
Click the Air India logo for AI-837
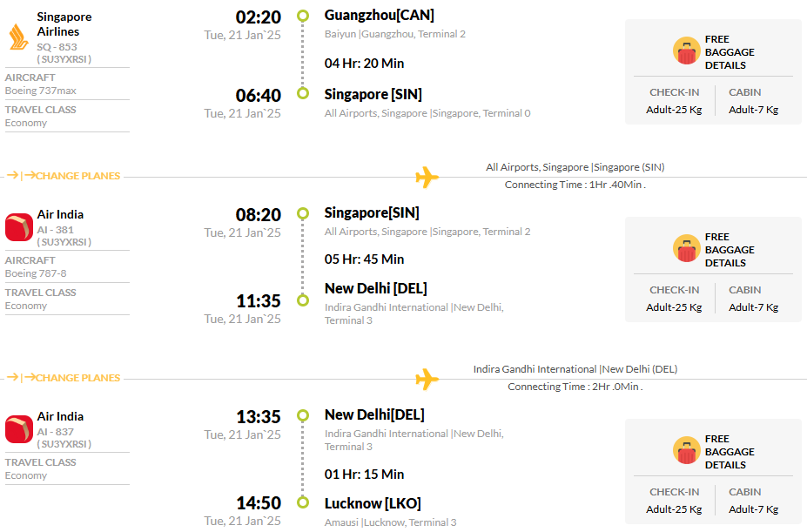pos(19,429)
